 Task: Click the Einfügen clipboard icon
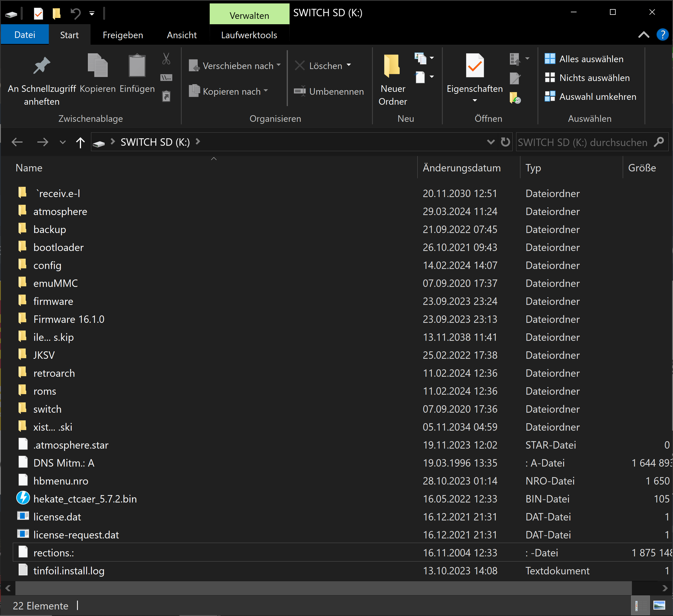click(x=137, y=65)
